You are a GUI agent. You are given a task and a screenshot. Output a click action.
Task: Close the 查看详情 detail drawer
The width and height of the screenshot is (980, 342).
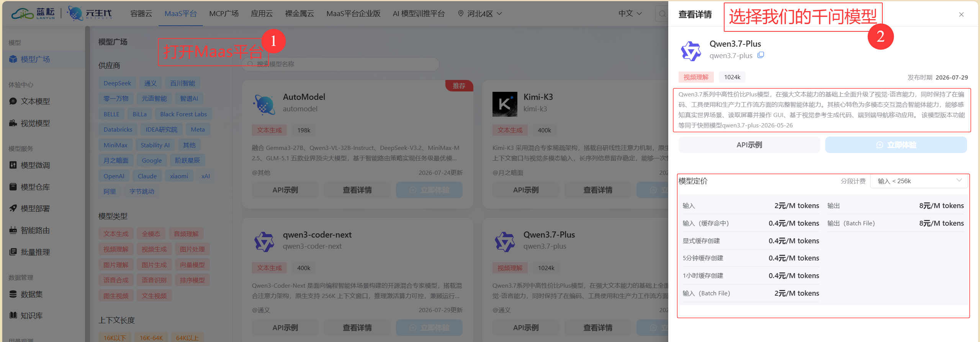click(961, 15)
